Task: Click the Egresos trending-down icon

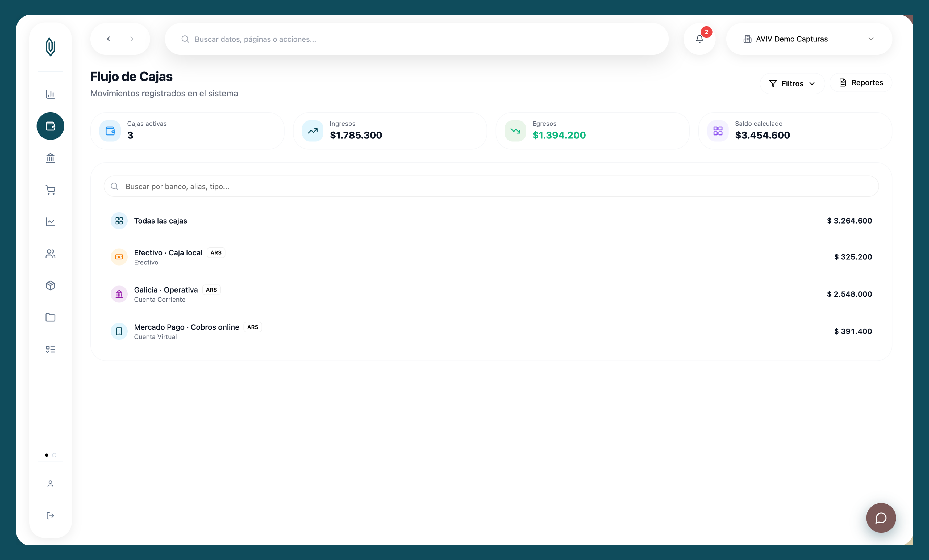Action: pos(515,131)
